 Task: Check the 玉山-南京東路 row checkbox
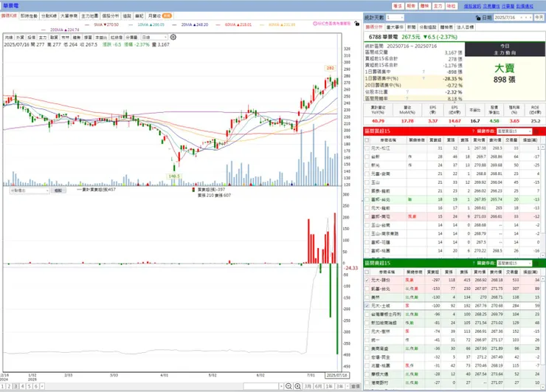tap(367, 233)
